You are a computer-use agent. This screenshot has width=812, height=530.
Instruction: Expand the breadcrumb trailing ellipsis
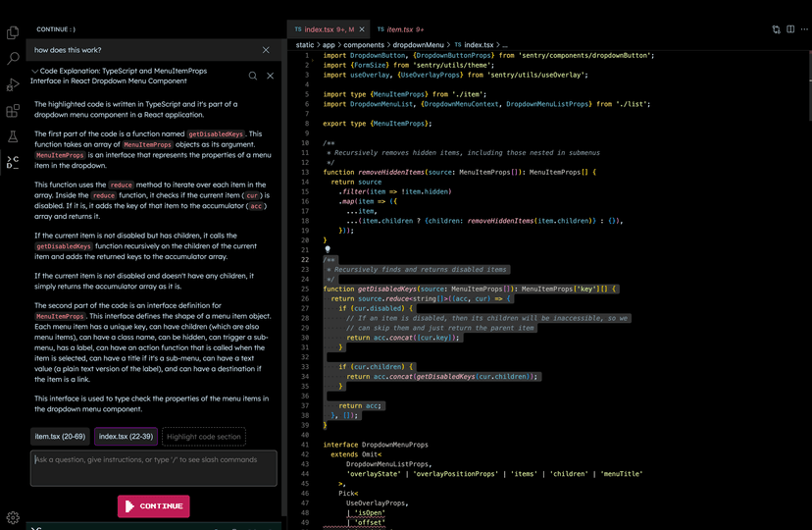click(x=505, y=44)
